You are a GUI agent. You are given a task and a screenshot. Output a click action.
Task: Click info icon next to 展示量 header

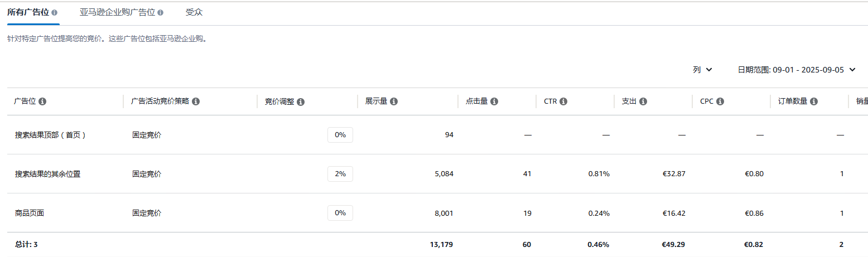coord(394,101)
